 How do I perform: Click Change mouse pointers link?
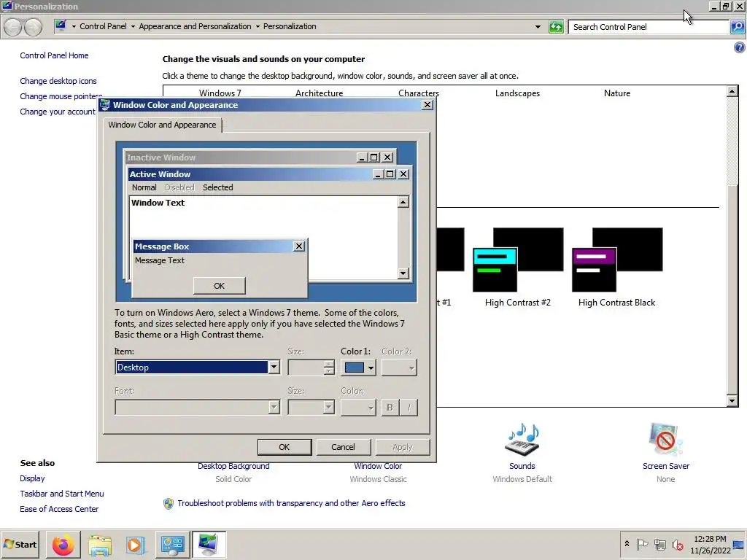pos(61,96)
